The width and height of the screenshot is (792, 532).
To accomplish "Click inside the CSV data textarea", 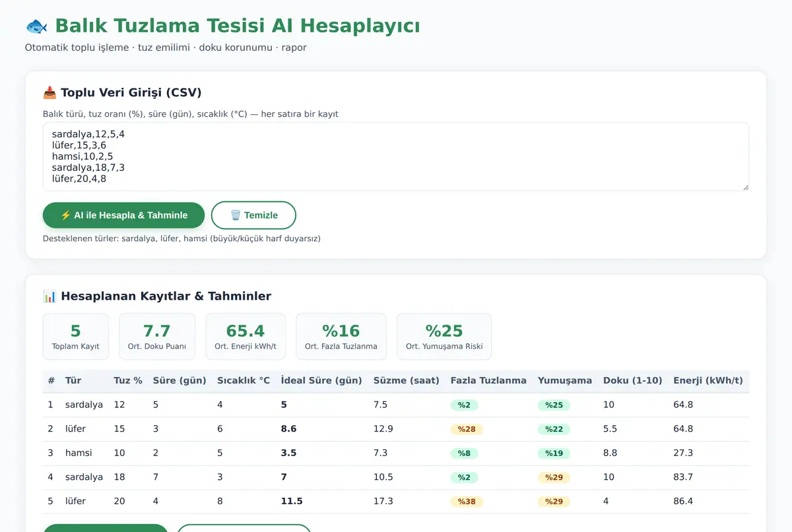I will click(x=396, y=156).
